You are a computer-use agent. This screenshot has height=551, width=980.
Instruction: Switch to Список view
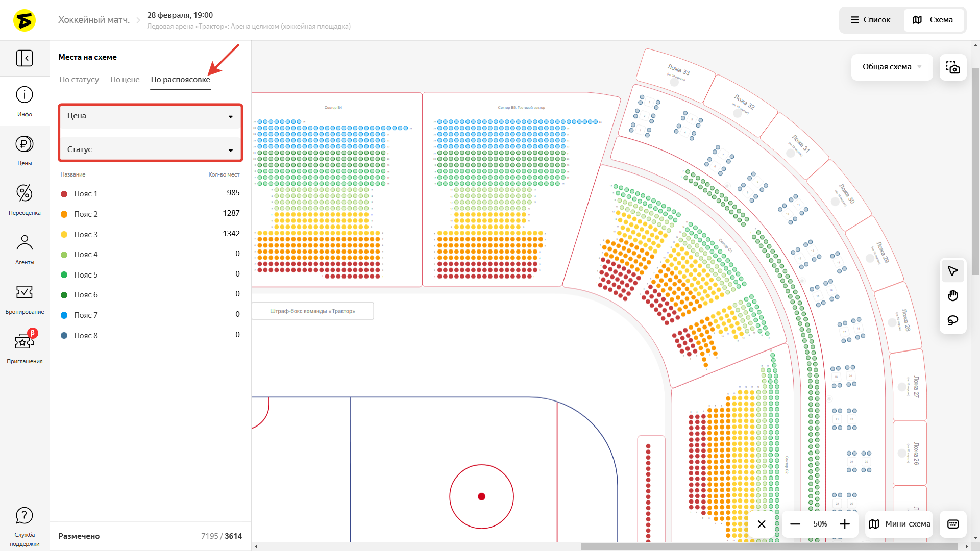870,20
